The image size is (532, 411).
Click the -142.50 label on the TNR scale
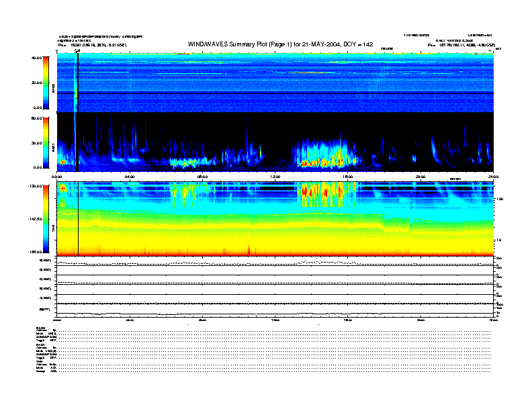[35, 219]
